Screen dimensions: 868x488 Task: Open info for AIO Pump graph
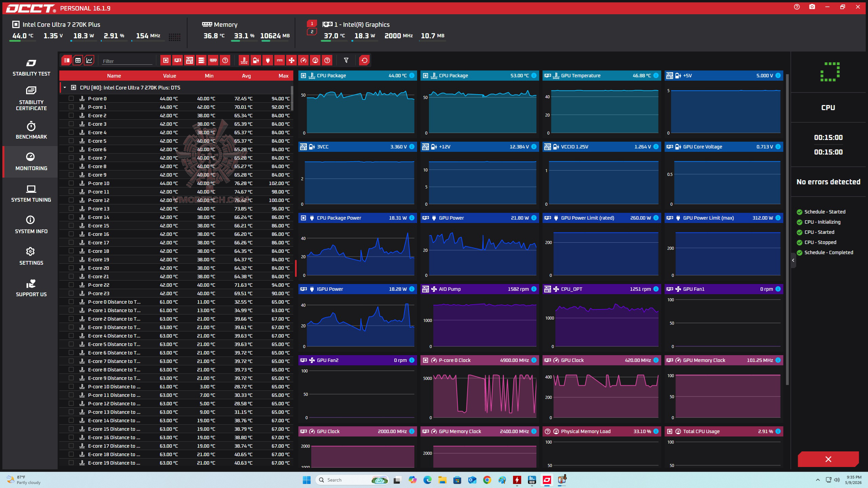[534, 289]
